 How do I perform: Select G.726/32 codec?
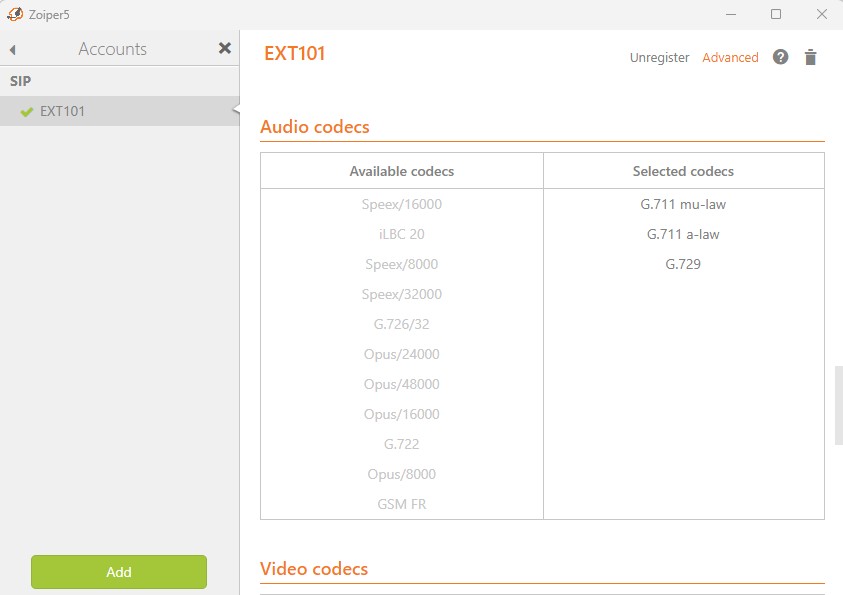tap(402, 324)
